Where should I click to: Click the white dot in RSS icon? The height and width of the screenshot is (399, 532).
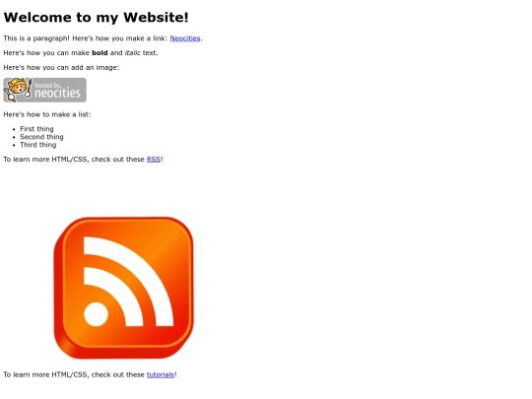(x=96, y=314)
